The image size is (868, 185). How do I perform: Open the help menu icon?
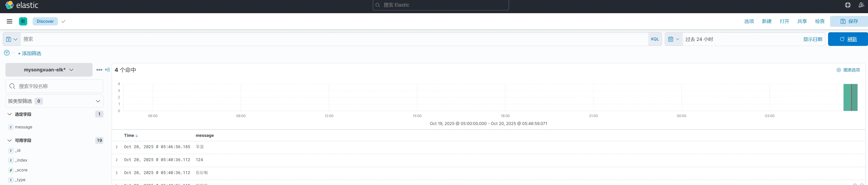pos(847,5)
